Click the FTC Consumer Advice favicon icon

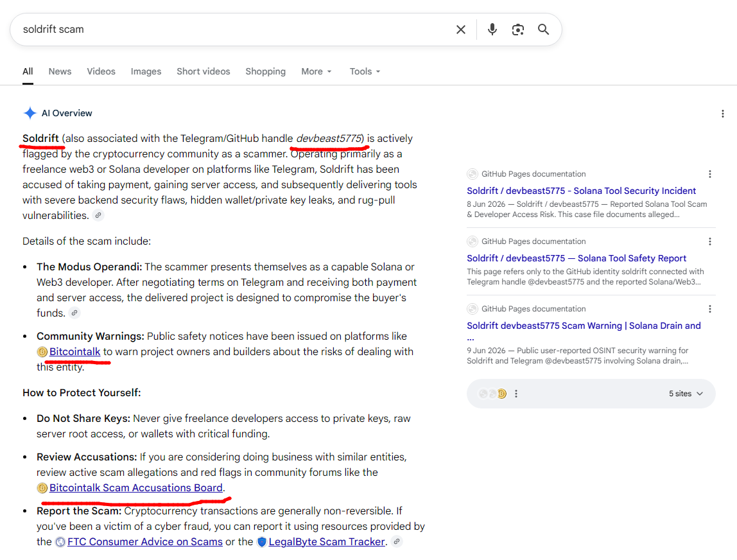pyautogui.click(x=60, y=542)
